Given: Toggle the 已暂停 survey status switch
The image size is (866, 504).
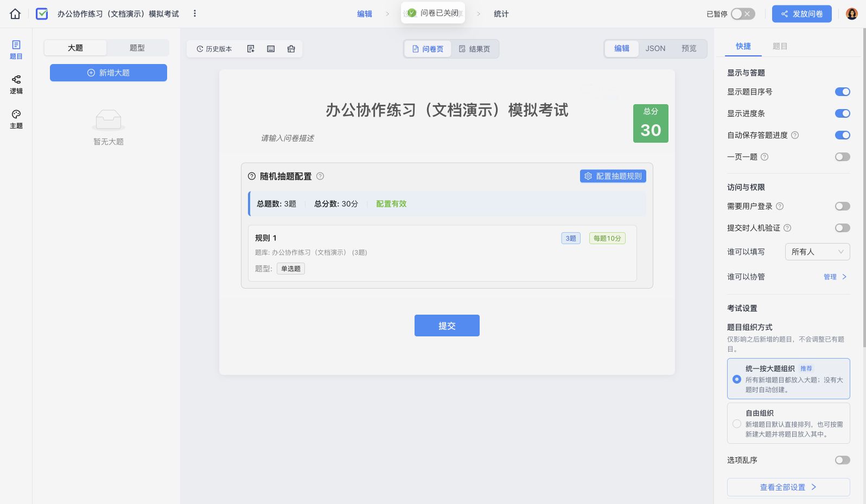Looking at the screenshot, I should [743, 14].
